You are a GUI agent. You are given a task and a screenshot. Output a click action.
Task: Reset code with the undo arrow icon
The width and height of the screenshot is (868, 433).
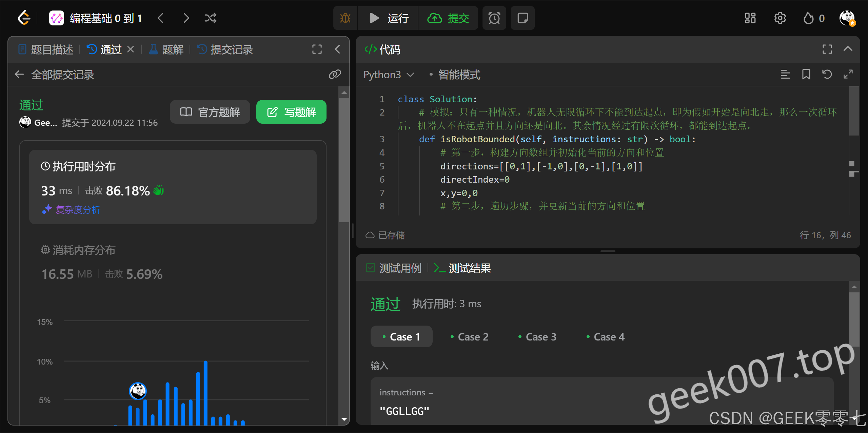(x=827, y=74)
